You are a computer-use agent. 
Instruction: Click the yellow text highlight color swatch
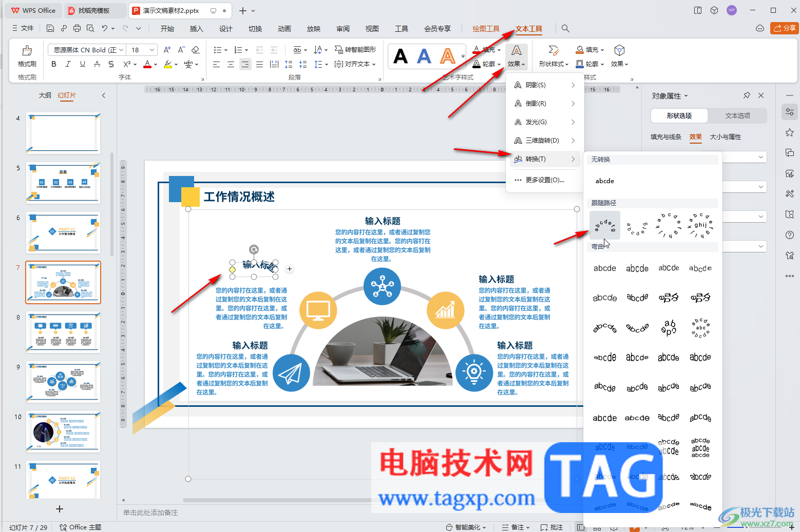pyautogui.click(x=167, y=64)
